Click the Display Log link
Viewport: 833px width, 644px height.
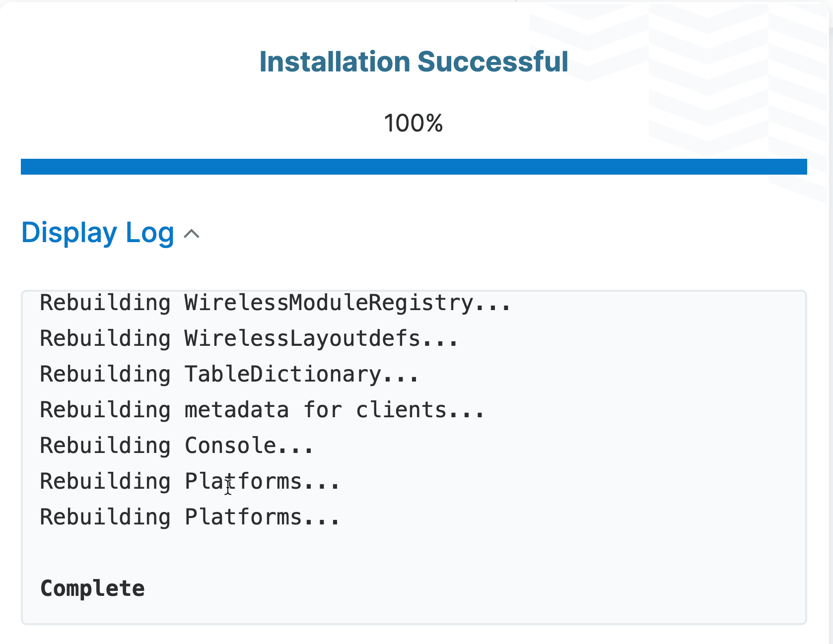click(x=97, y=233)
